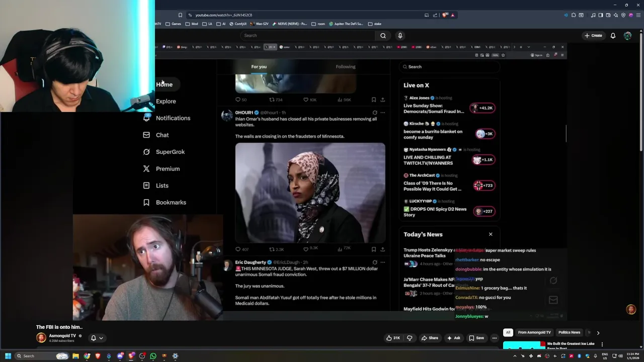Open the ComfyUI bookmark
The image size is (644, 362).
(x=238, y=24)
